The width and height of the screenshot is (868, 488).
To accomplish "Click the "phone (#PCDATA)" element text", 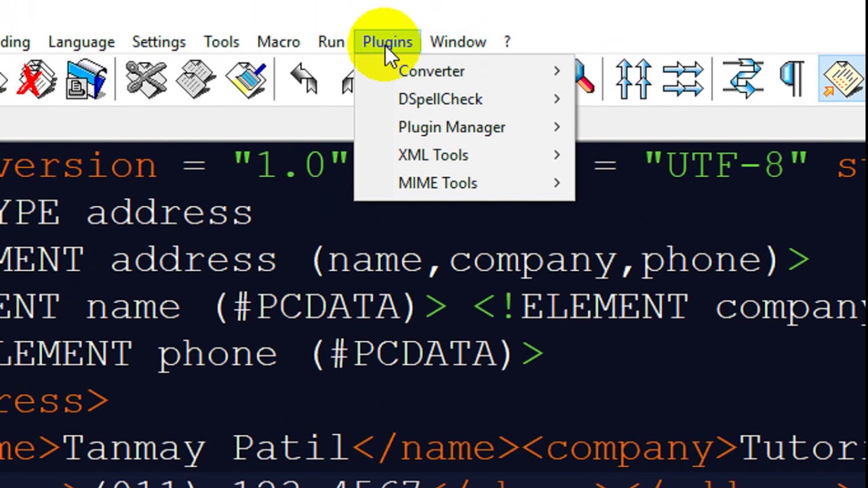I will 335,354.
